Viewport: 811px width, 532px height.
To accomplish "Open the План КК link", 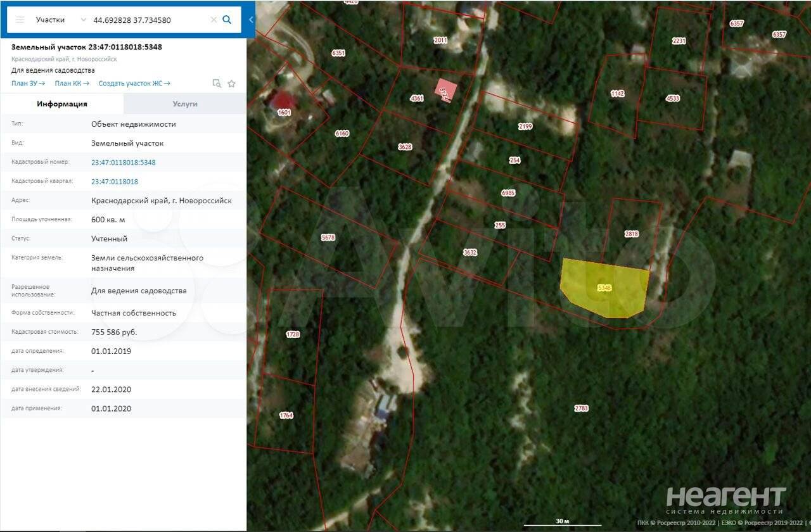I will click(x=72, y=84).
